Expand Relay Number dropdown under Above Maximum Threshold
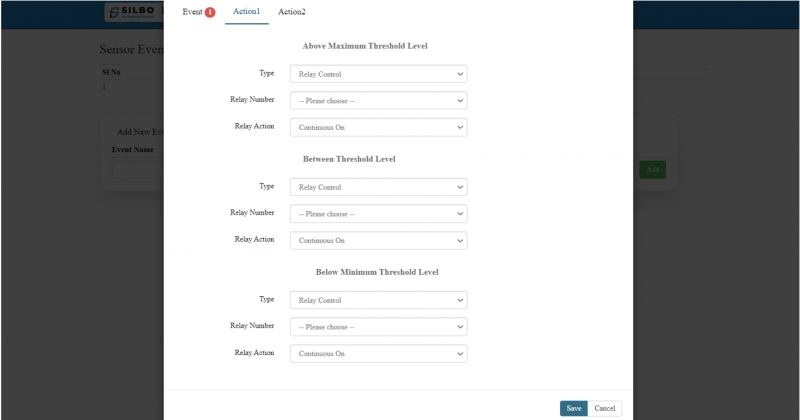The width and height of the screenshot is (800, 420). tap(378, 101)
